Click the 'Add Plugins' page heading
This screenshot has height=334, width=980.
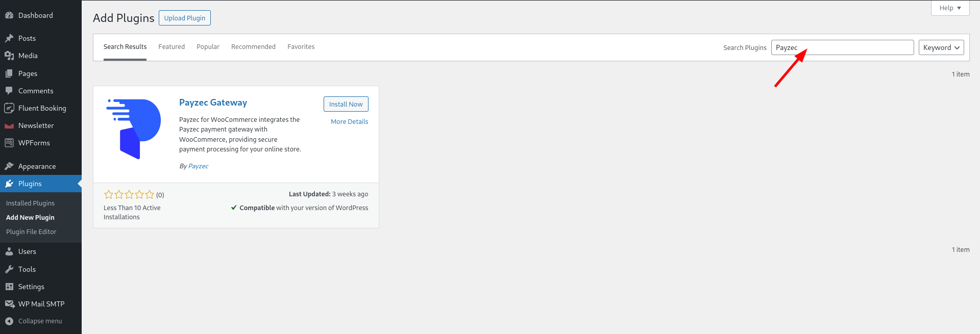tap(124, 18)
